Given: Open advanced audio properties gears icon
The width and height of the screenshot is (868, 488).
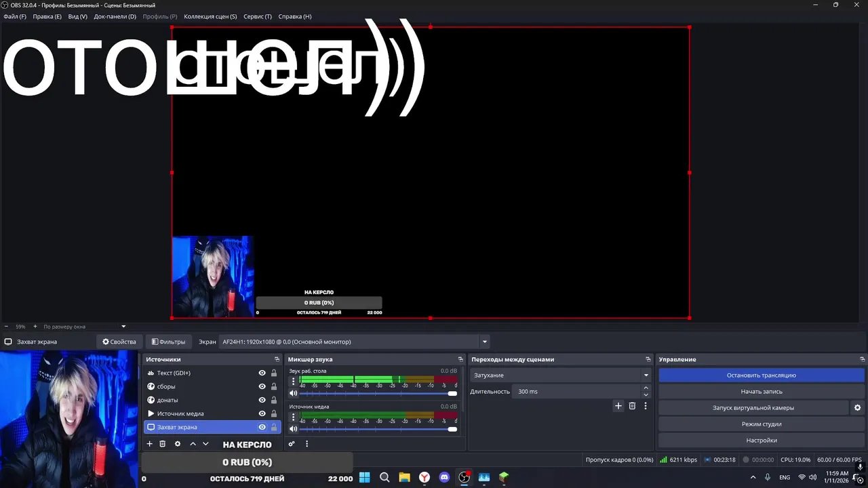Looking at the screenshot, I should (x=292, y=444).
